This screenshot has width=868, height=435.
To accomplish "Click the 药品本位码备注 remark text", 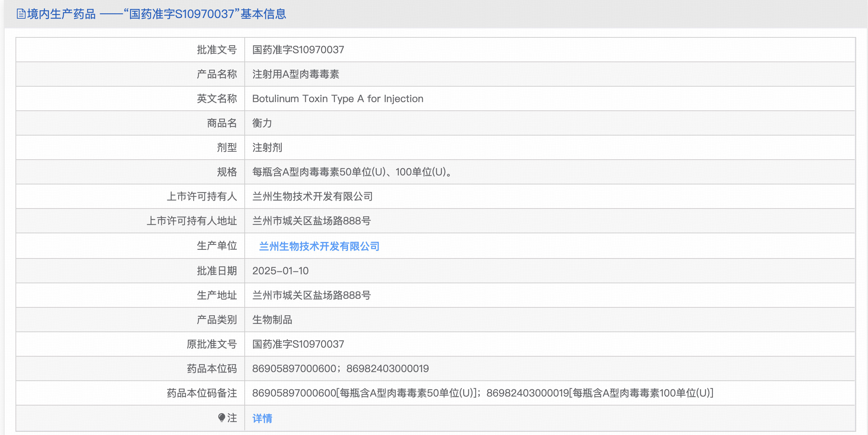I will 483,393.
